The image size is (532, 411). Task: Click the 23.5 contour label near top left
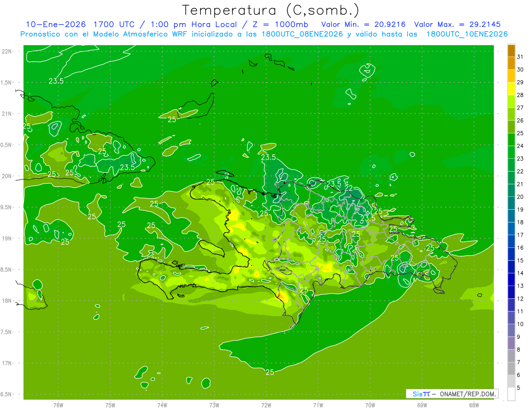pos(56,81)
